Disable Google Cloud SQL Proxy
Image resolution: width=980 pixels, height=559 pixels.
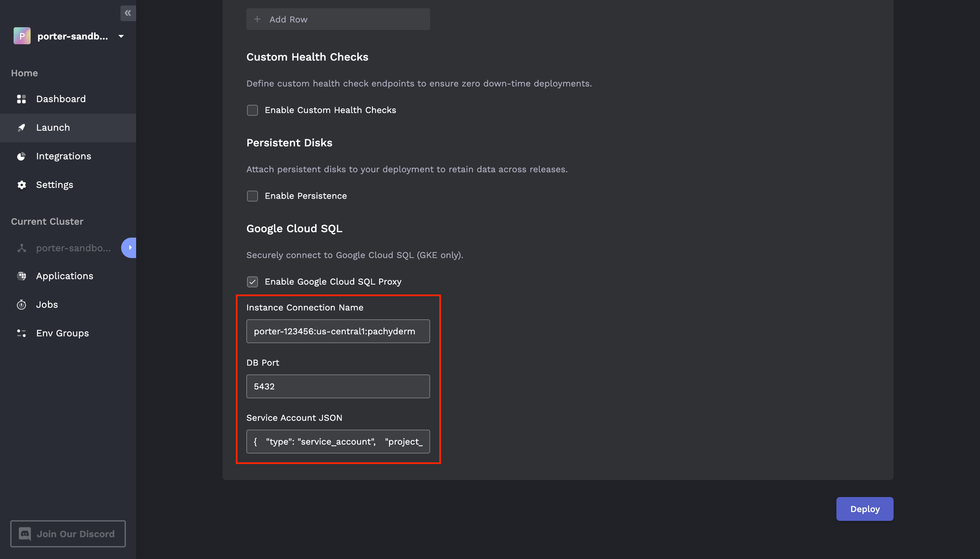[252, 281]
